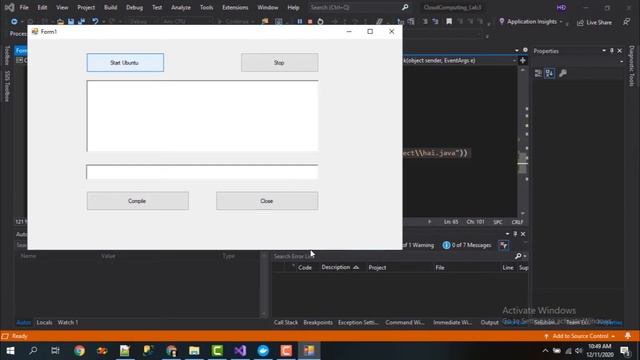Click the Undo icon in the toolbar
640x360 pixels.
tap(95, 21)
